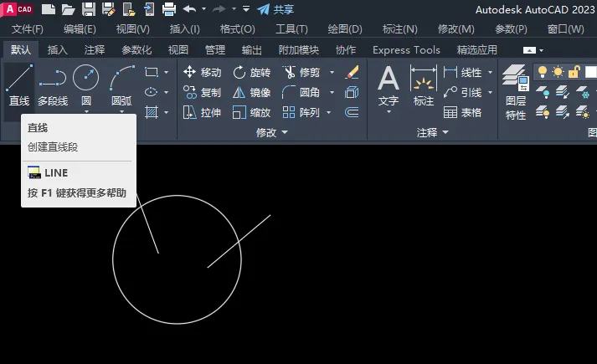Switch to the 插入 ribbon tab
The image size is (597, 364).
pyautogui.click(x=58, y=50)
